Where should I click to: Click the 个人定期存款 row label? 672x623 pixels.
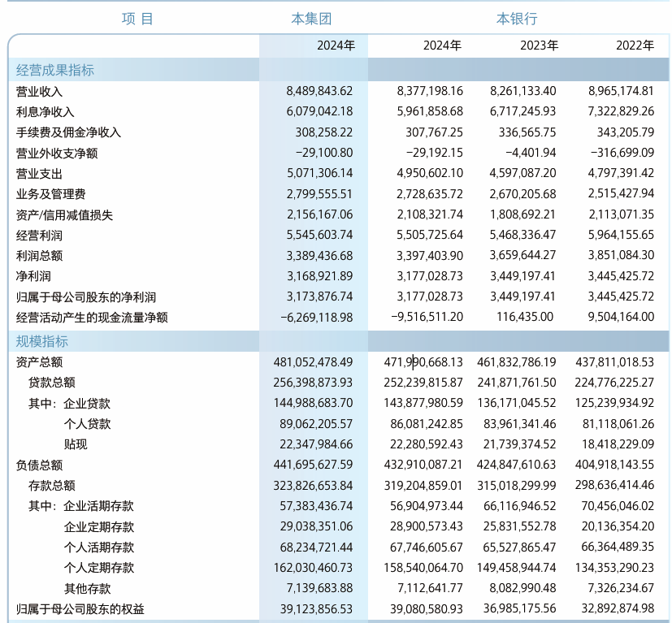99,568
